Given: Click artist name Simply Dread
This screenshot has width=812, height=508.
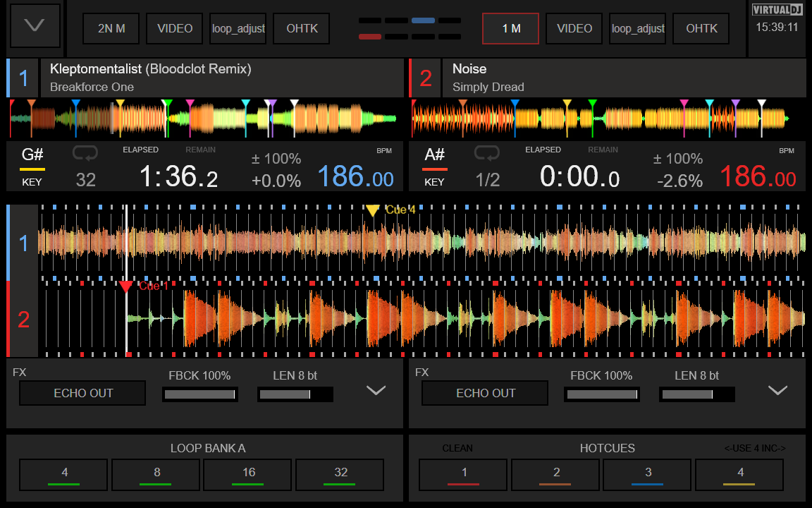Looking at the screenshot, I should click(x=488, y=87).
